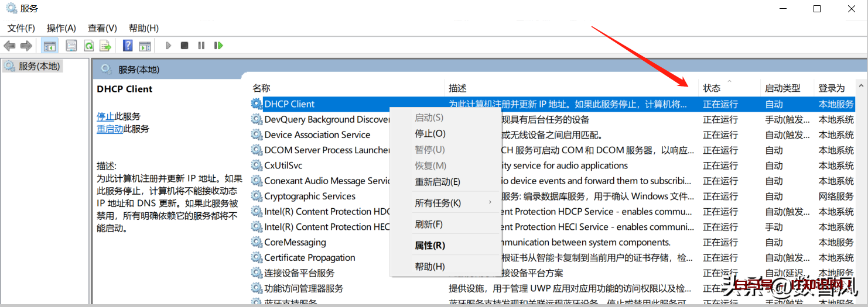868x307 pixels.
Task: Sort services by the 状态 column header
Action: point(712,88)
